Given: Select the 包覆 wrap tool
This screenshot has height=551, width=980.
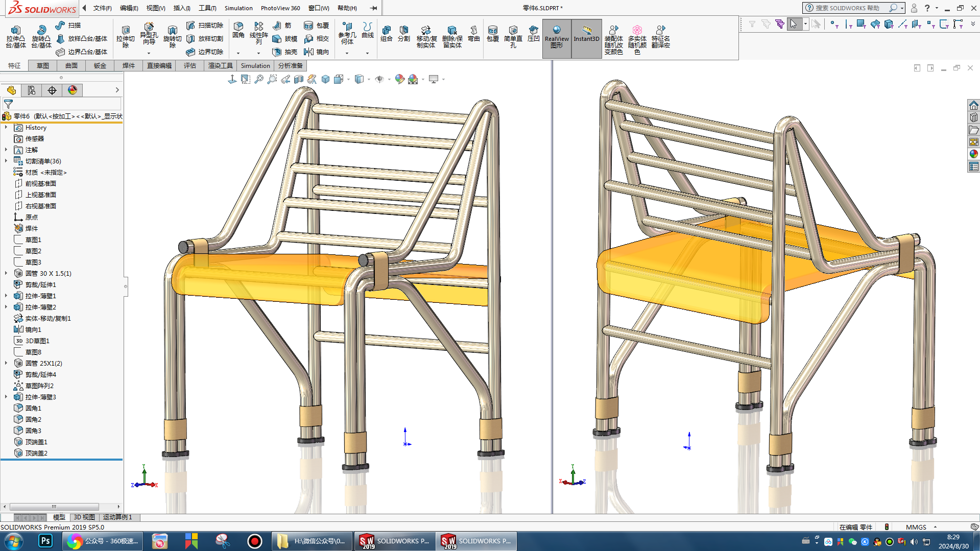Looking at the screenshot, I should [x=317, y=25].
